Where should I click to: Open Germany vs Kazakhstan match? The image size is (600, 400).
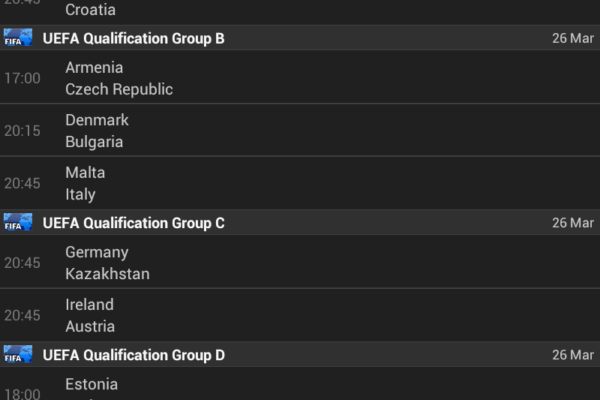[300, 262]
